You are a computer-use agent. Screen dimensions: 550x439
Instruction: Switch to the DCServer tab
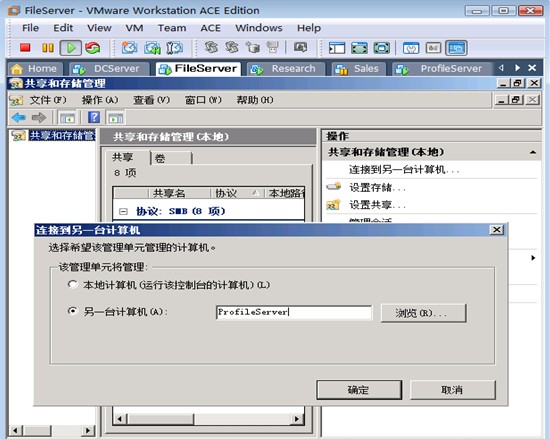tap(109, 69)
